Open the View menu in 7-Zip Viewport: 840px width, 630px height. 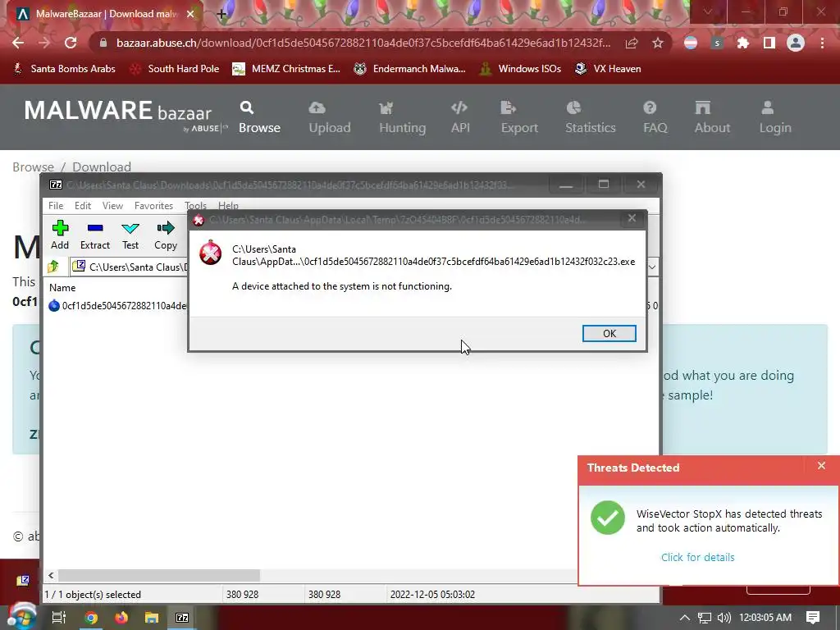pyautogui.click(x=112, y=206)
